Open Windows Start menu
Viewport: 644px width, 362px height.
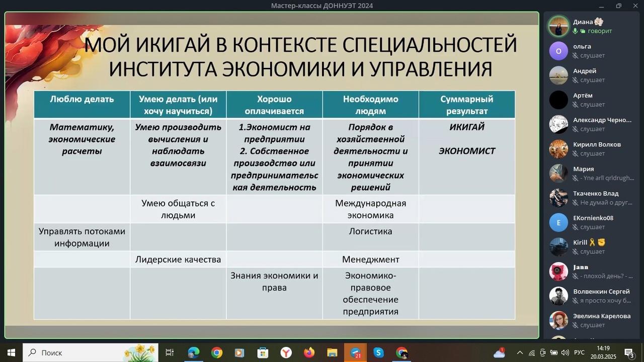[11, 352]
